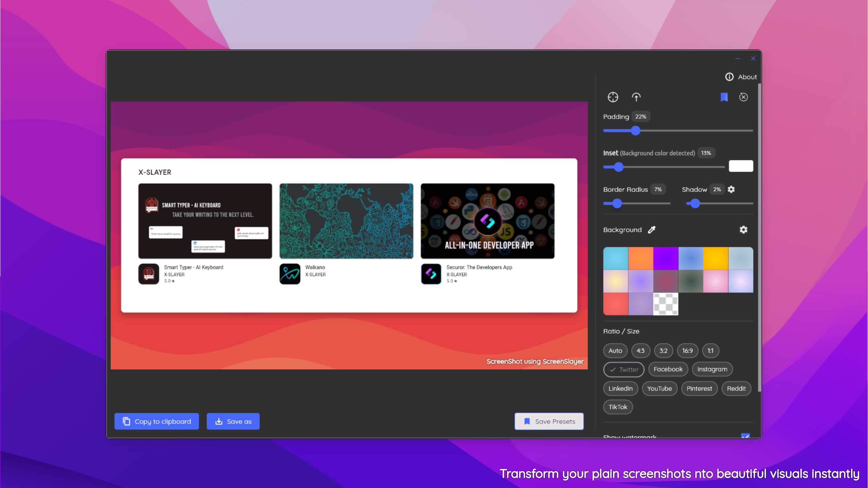The height and width of the screenshot is (488, 868).
Task: Click the All-in-One Developer App thumbnail
Action: point(488,221)
